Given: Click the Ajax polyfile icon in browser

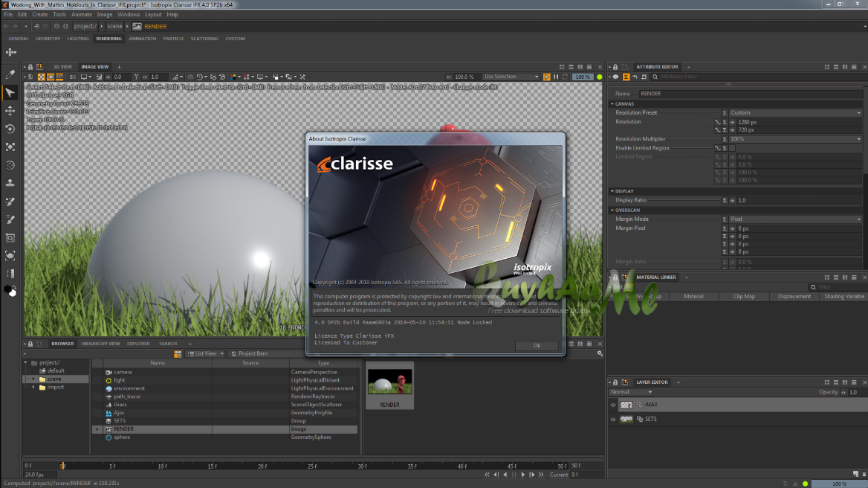Looking at the screenshot, I should (108, 413).
